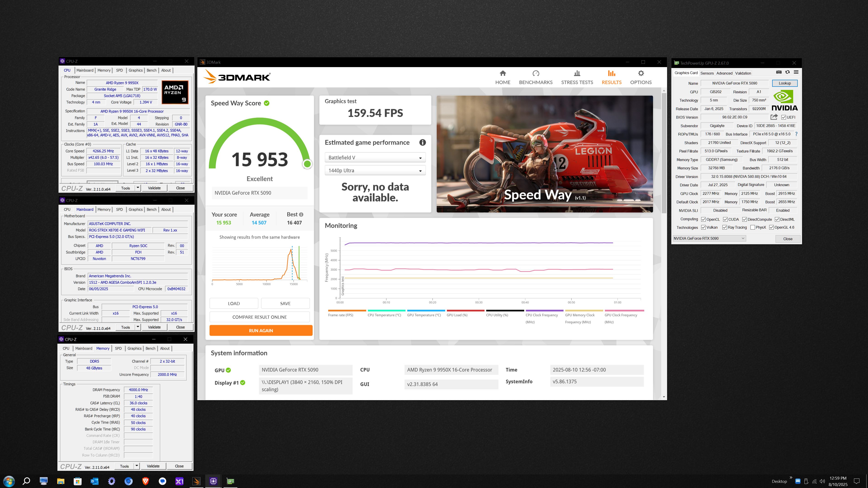Open taskbar Search magnifier
This screenshot has height=488, width=868.
tap(26, 481)
